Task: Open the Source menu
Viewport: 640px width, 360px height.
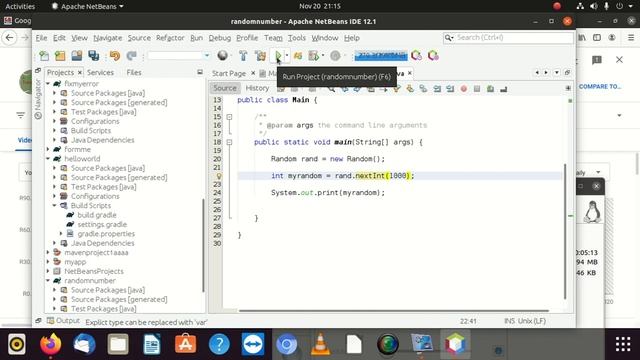Action: tap(139, 38)
